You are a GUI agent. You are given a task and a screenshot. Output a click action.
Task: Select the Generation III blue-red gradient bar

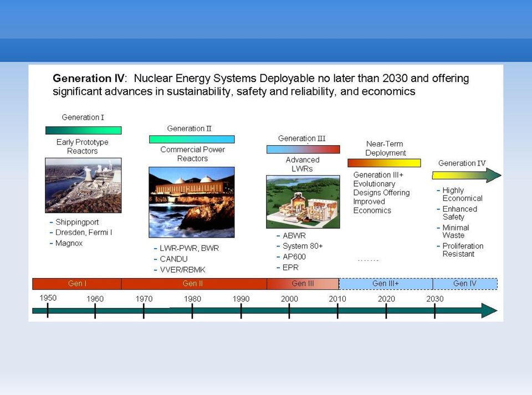pos(303,149)
